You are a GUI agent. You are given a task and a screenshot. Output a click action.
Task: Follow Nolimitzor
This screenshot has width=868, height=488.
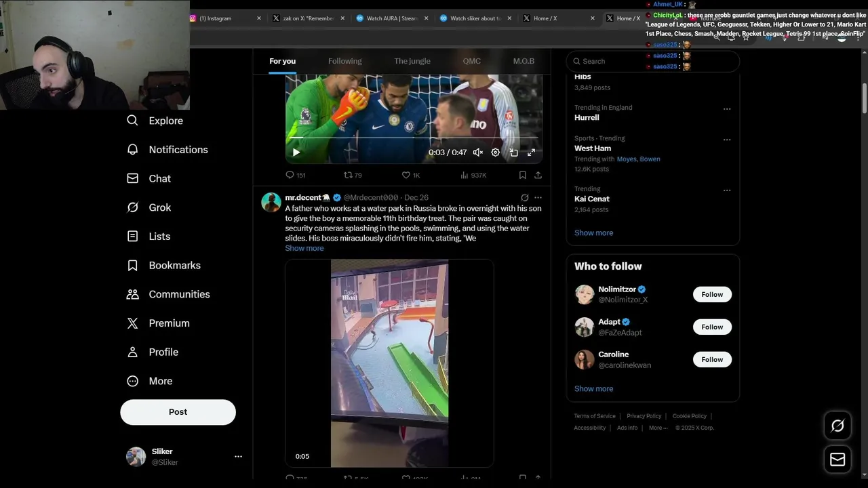[x=712, y=295]
